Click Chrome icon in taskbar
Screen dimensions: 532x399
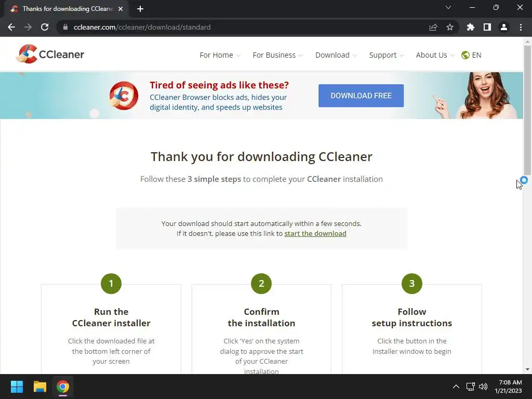click(x=63, y=387)
